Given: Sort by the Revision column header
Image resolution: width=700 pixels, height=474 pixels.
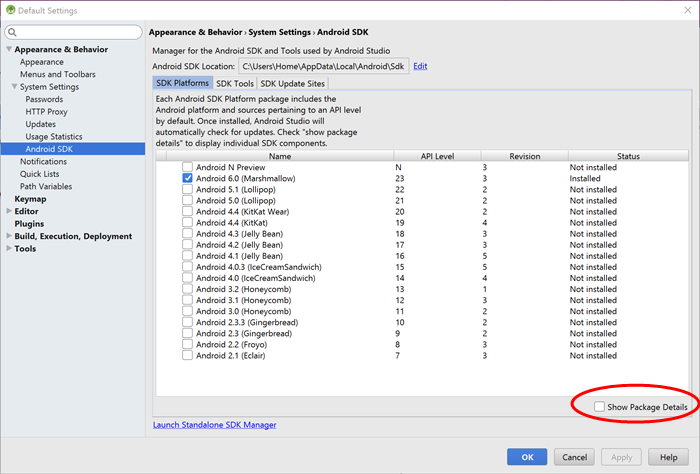Looking at the screenshot, I should (x=525, y=156).
